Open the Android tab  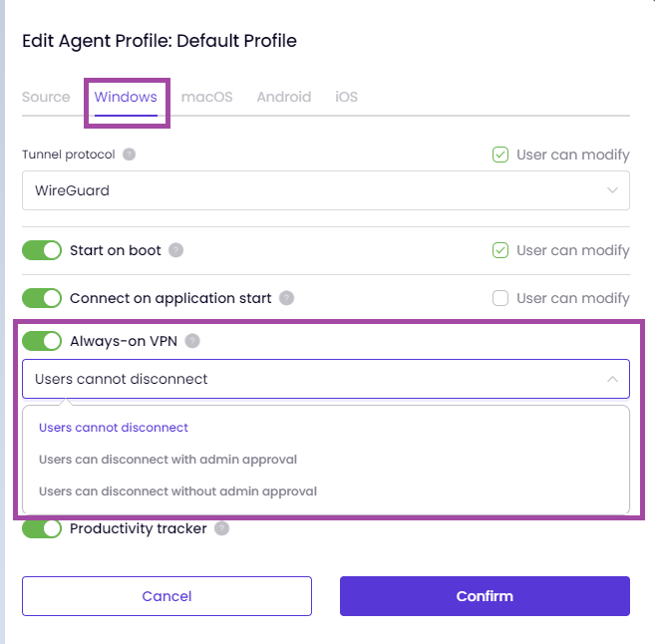tap(284, 97)
